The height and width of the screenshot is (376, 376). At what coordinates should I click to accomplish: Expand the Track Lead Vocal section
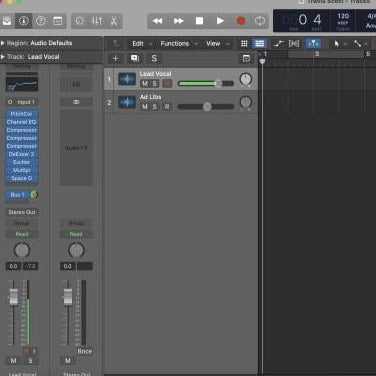pos(3,57)
